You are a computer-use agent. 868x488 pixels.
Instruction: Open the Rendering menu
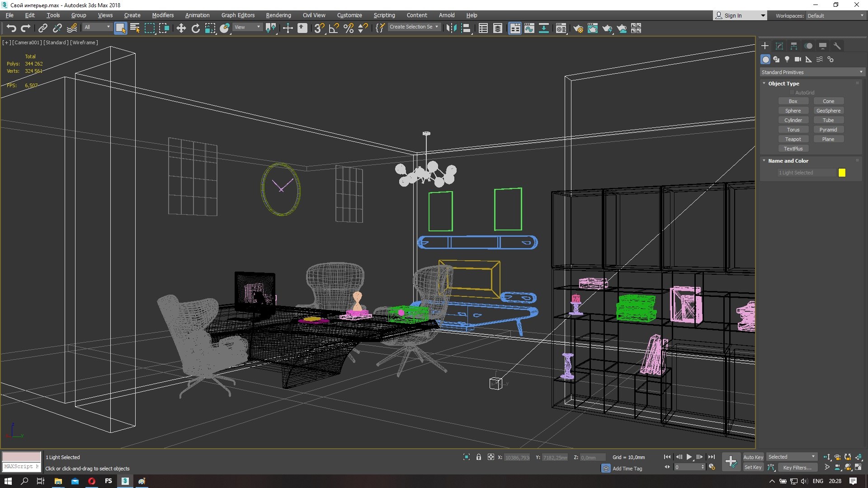click(x=278, y=15)
